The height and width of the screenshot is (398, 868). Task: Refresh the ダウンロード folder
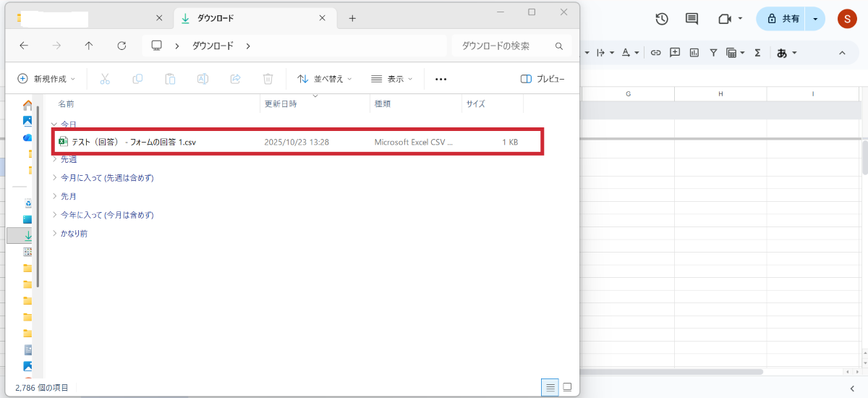tap(122, 46)
